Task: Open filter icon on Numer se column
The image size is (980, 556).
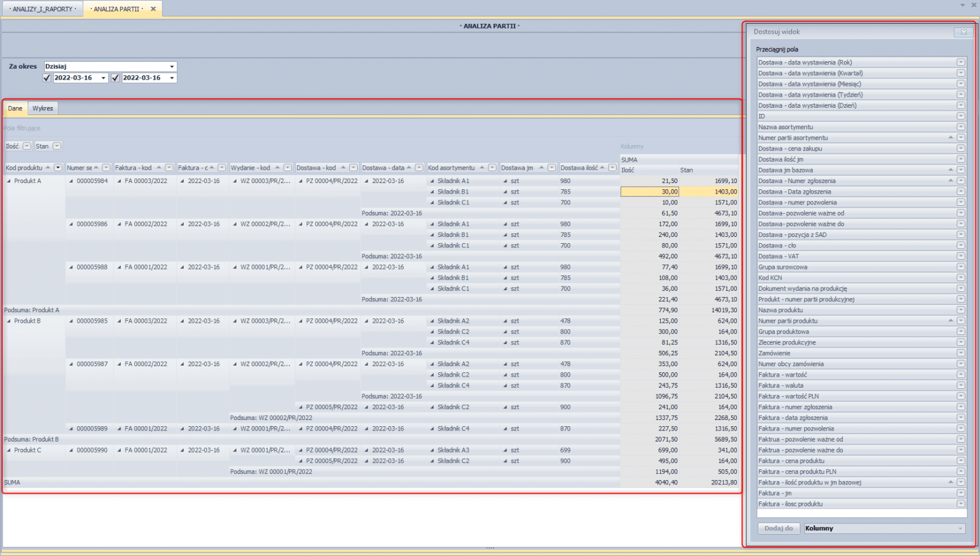Action: click(x=106, y=168)
